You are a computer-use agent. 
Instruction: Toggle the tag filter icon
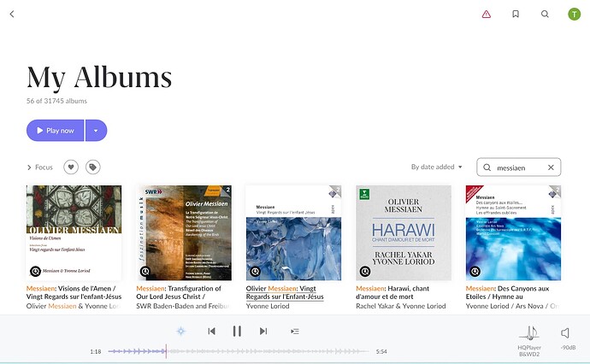click(x=92, y=167)
